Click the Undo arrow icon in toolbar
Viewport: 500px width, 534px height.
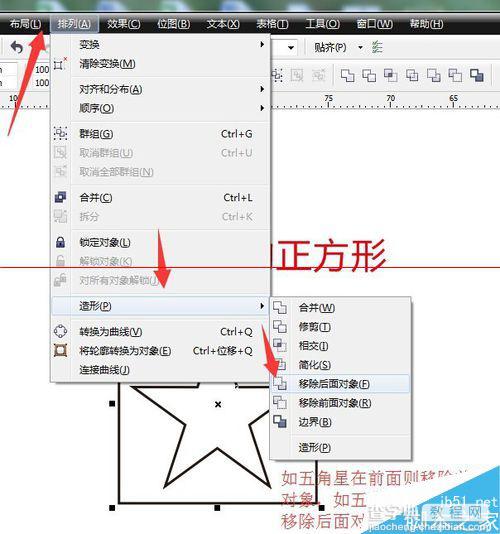coord(17,47)
